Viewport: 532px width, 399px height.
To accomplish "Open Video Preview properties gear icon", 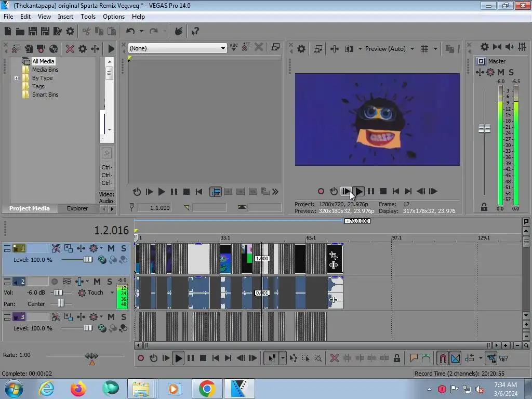I will coord(301,49).
